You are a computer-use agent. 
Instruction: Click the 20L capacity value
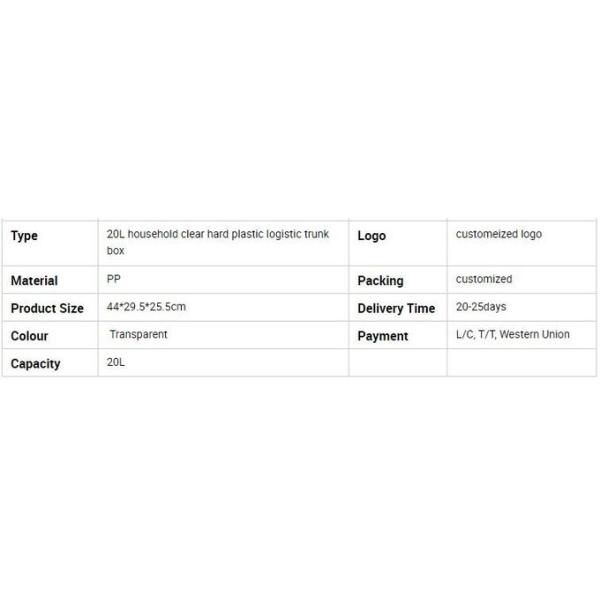[x=116, y=363]
